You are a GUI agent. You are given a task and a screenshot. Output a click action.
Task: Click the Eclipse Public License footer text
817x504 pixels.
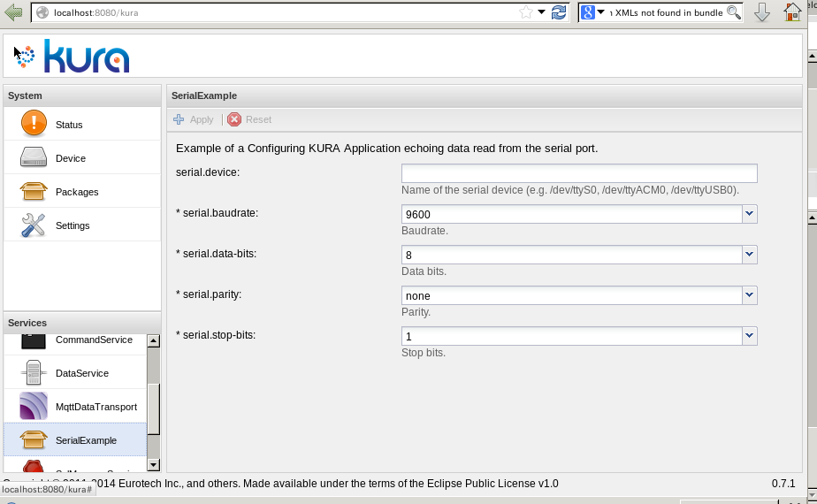[x=492, y=484]
